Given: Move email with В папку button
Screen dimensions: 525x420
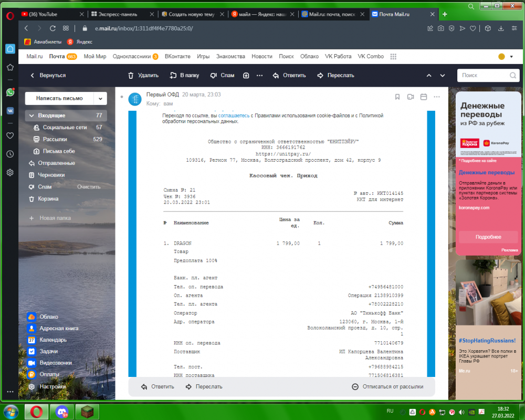Looking at the screenshot, I should 184,76.
